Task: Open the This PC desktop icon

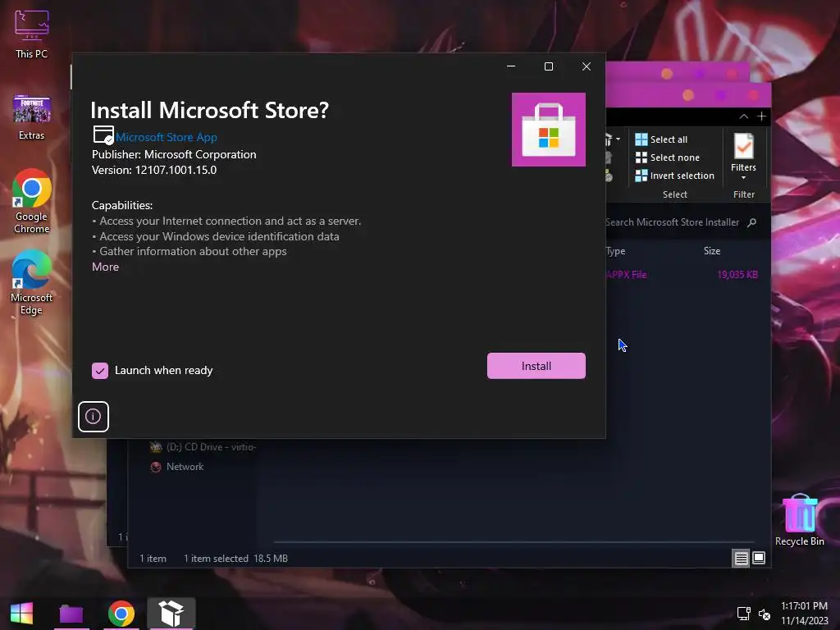Action: (x=32, y=34)
